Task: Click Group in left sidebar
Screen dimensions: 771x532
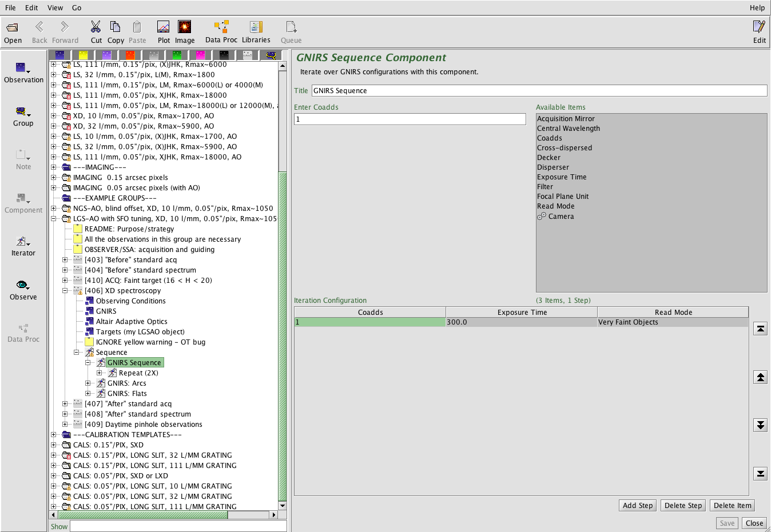Action: tap(23, 117)
